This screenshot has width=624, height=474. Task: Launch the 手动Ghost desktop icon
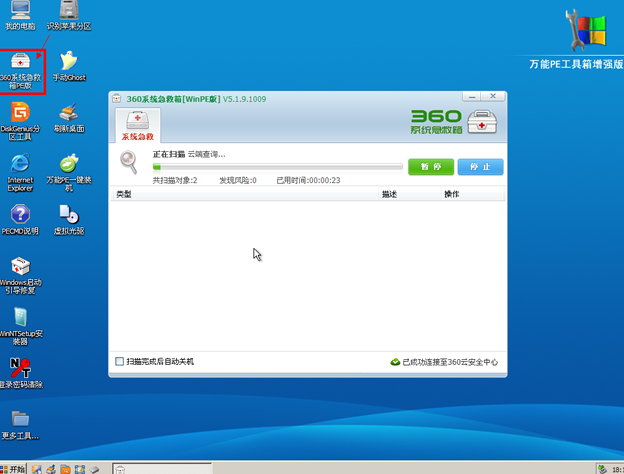point(69,66)
